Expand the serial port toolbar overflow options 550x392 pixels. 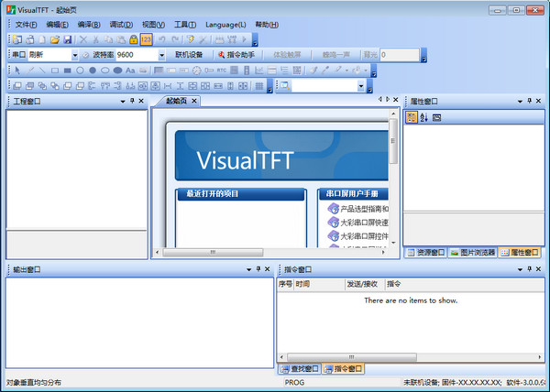[423, 55]
